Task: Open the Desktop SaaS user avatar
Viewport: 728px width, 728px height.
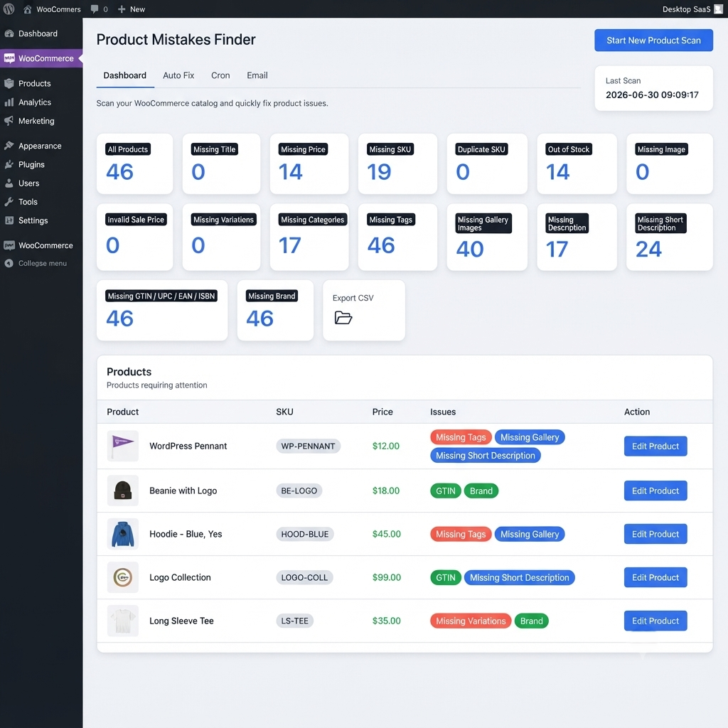Action: point(718,9)
